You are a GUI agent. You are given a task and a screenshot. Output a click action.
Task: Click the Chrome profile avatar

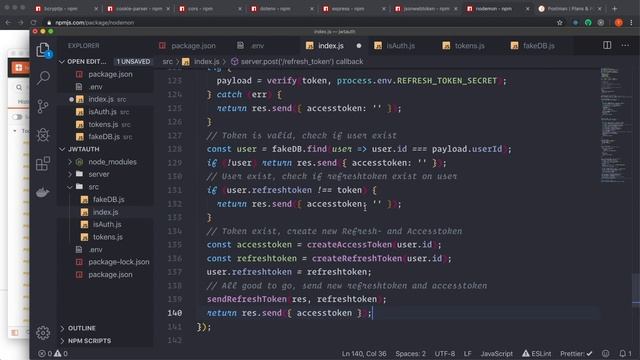coord(619,23)
